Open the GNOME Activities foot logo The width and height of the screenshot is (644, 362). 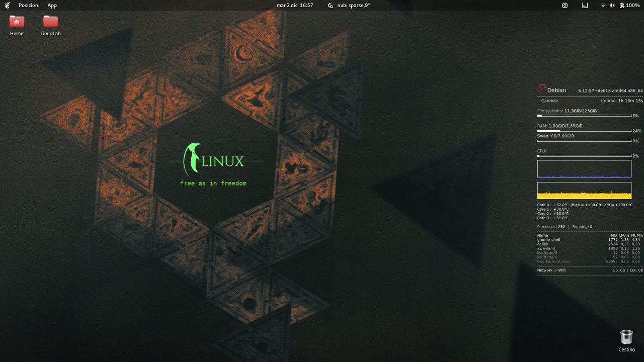(7, 5)
